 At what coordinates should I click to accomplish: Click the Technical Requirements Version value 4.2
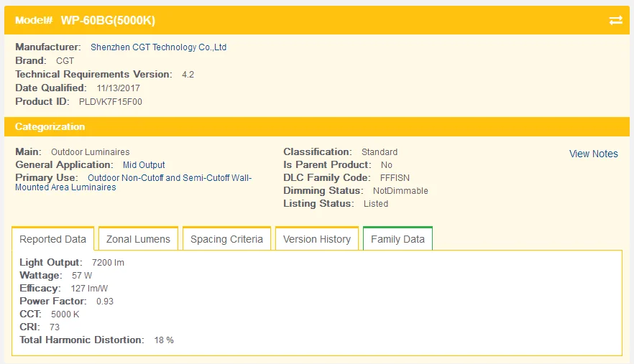click(x=188, y=75)
